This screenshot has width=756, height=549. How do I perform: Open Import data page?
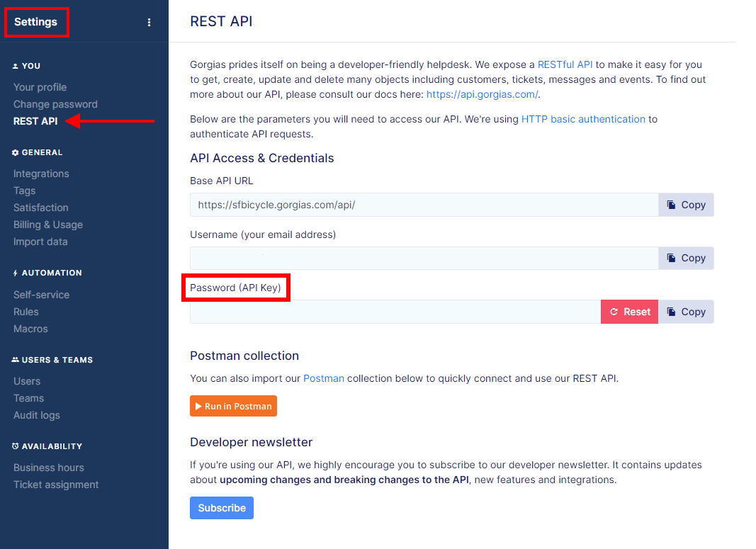pos(40,242)
